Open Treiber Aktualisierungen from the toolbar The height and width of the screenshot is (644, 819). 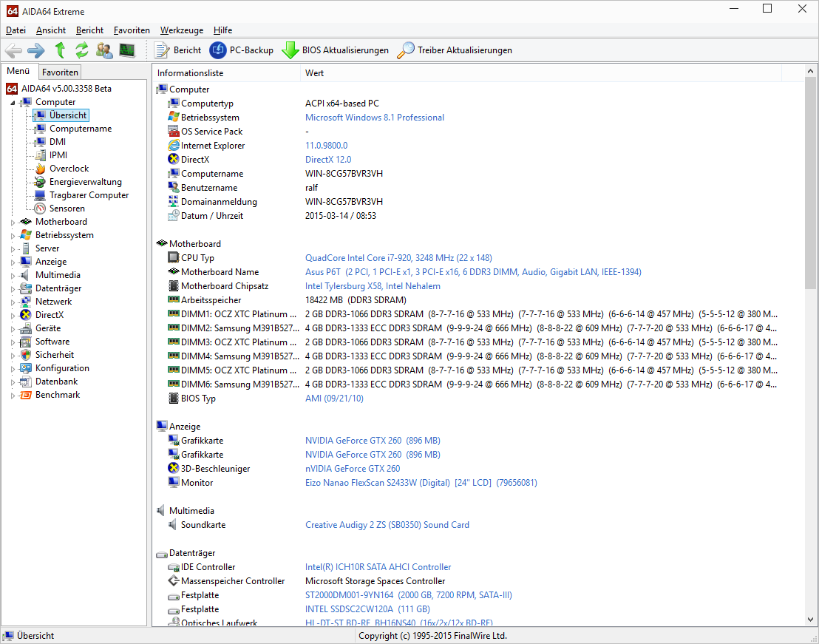455,50
